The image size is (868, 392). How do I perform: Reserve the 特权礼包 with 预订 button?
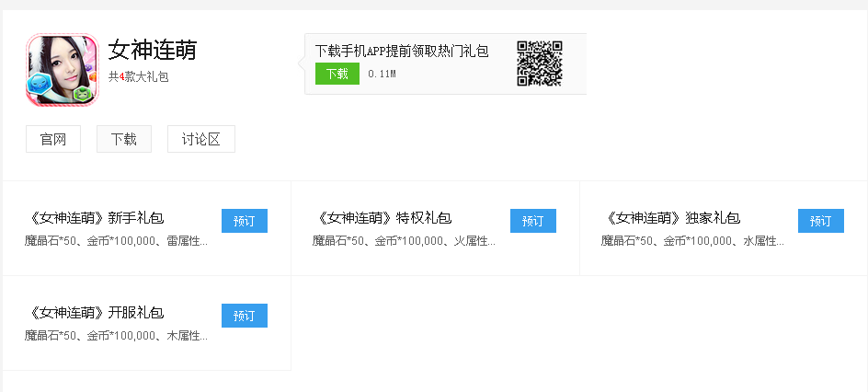click(x=533, y=221)
